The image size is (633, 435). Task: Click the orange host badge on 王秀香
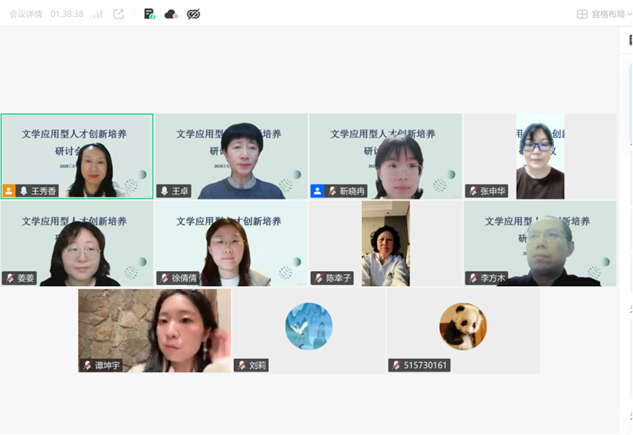coord(9,191)
